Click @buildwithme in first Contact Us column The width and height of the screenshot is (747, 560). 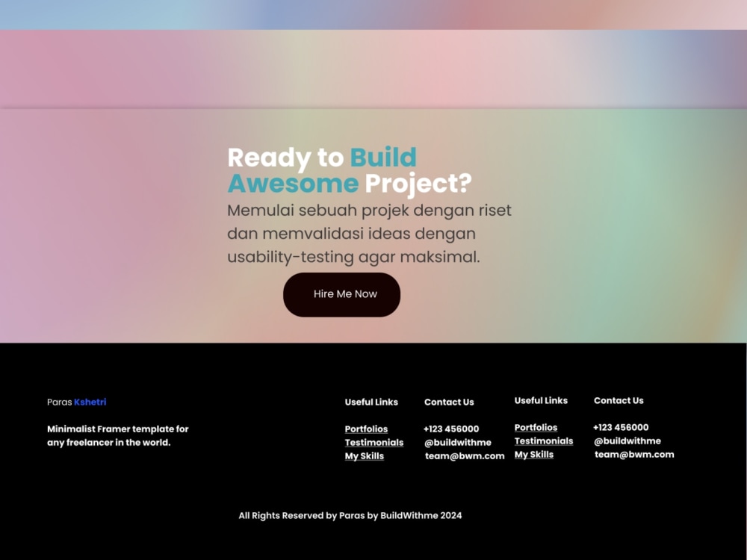point(458,442)
